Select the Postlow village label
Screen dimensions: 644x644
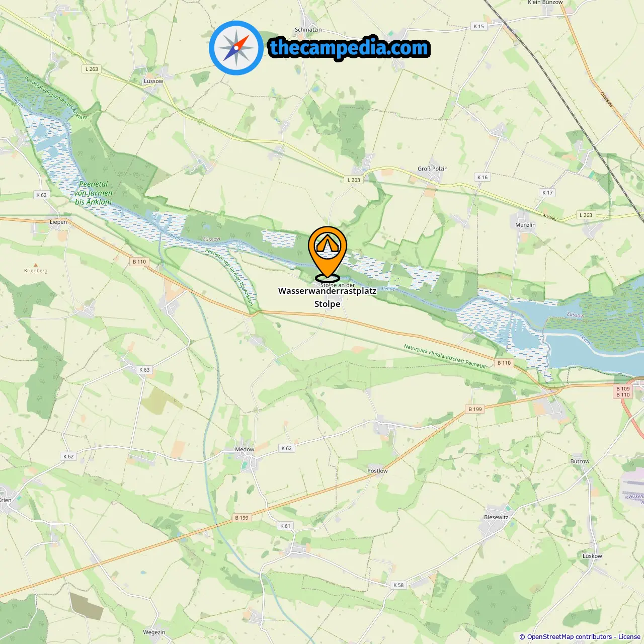377,471
